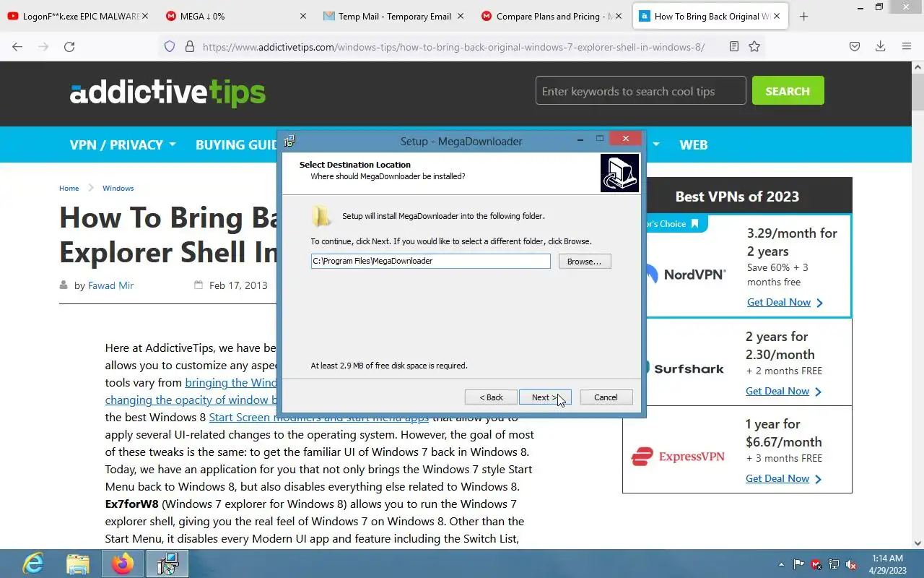
Task: Click the Windows breadcrumb link
Action: click(x=118, y=188)
